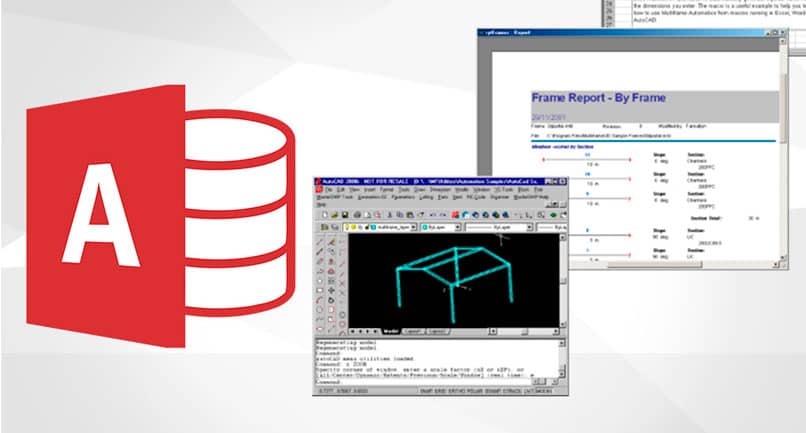806x433 pixels.
Task: Click the New drawing icon in AutoCAD toolbar
Action: 325,215
